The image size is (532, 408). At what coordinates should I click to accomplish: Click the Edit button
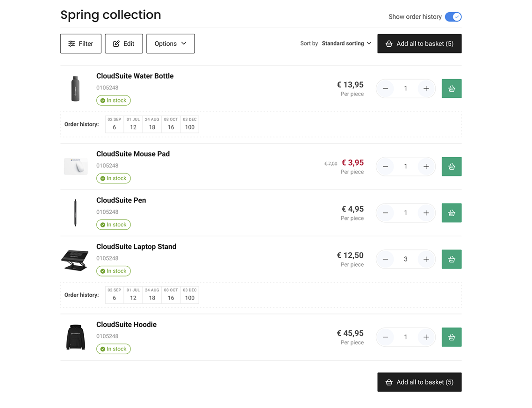click(124, 44)
